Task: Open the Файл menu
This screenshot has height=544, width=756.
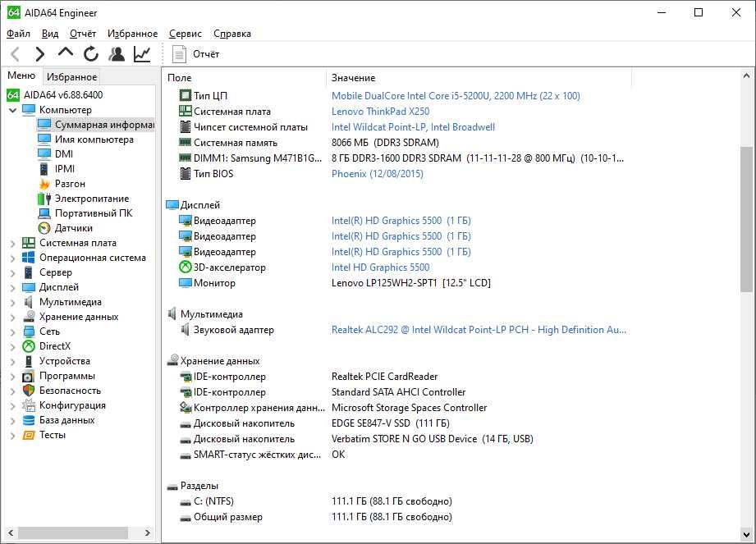Action: pyautogui.click(x=18, y=34)
